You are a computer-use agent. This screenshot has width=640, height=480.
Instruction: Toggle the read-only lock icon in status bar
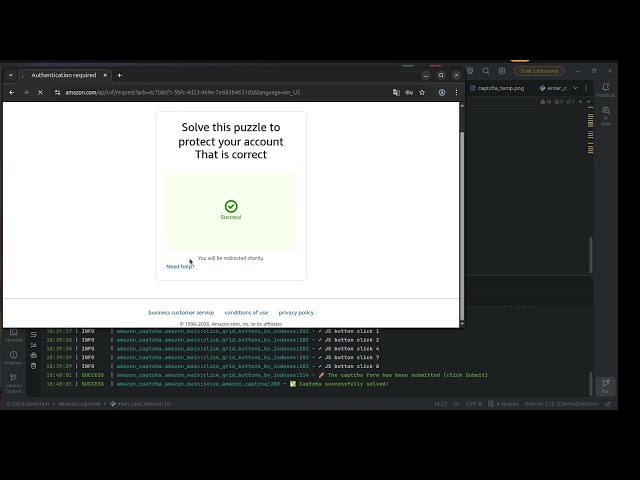coord(608,404)
